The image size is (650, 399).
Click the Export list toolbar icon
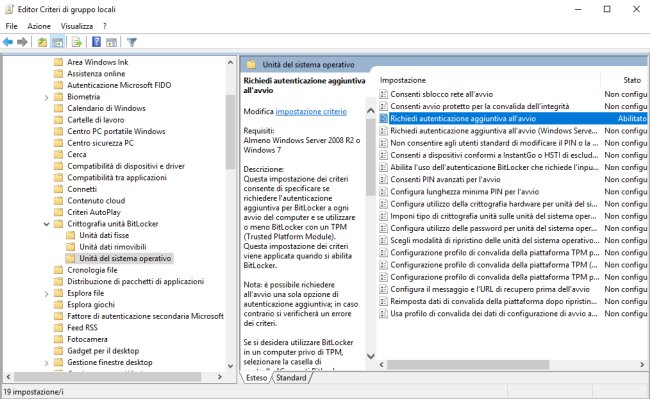pos(76,42)
